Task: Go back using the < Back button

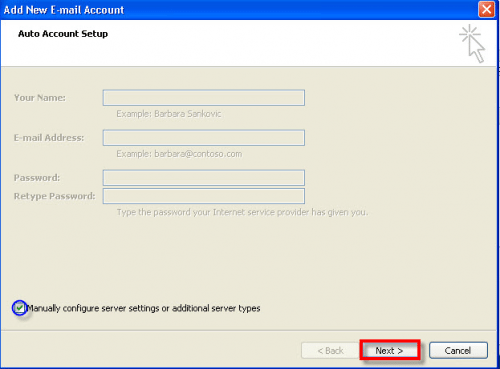Action: coord(330,350)
